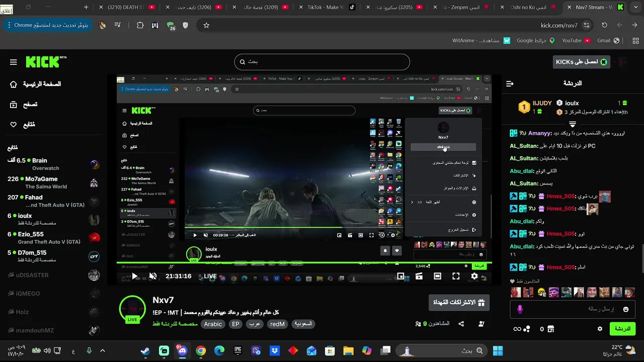The width and height of the screenshot is (644, 362).
Task: Click the السعودية stream tag
Action: [x=303, y=324]
